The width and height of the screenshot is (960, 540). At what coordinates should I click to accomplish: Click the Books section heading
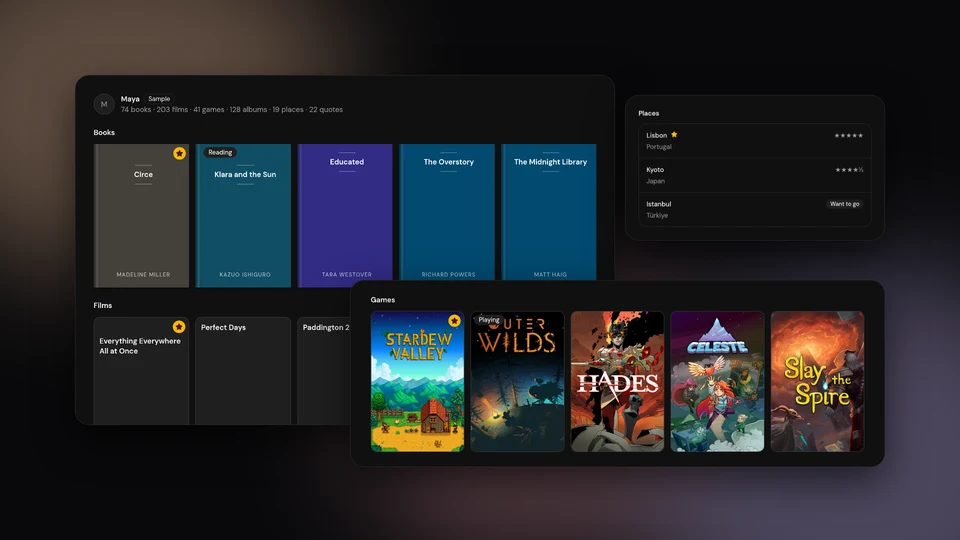(x=104, y=132)
